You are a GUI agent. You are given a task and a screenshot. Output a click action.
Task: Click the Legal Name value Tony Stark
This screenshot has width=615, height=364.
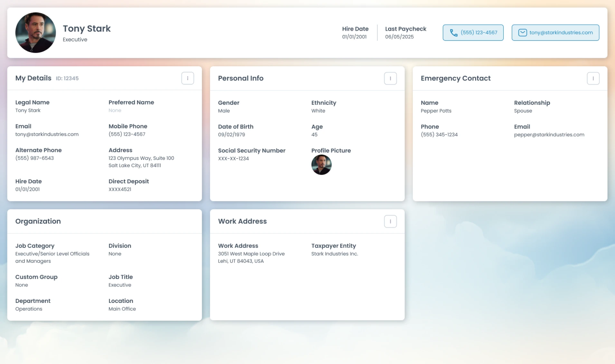28,110
